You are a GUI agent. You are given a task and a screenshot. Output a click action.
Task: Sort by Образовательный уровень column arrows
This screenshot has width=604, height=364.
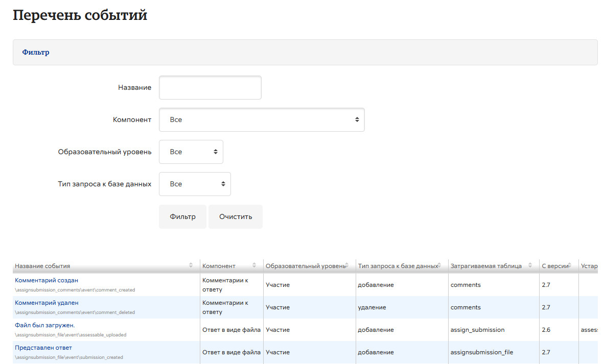pos(347,265)
